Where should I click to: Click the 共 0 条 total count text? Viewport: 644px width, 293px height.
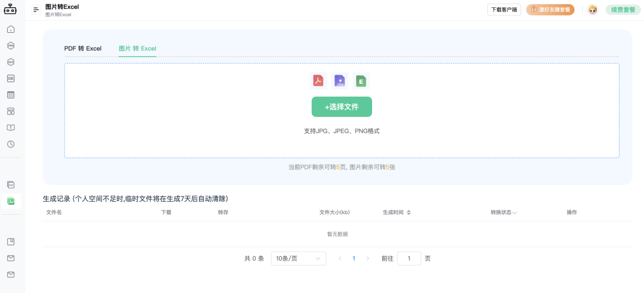click(x=254, y=258)
